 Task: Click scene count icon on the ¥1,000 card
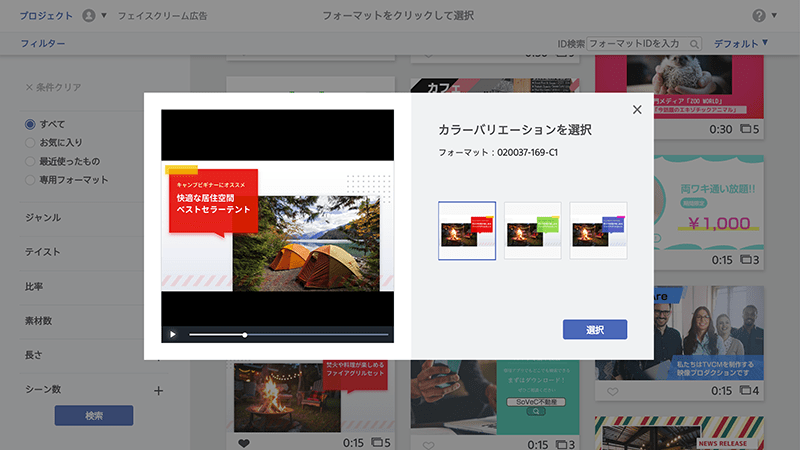(x=746, y=260)
